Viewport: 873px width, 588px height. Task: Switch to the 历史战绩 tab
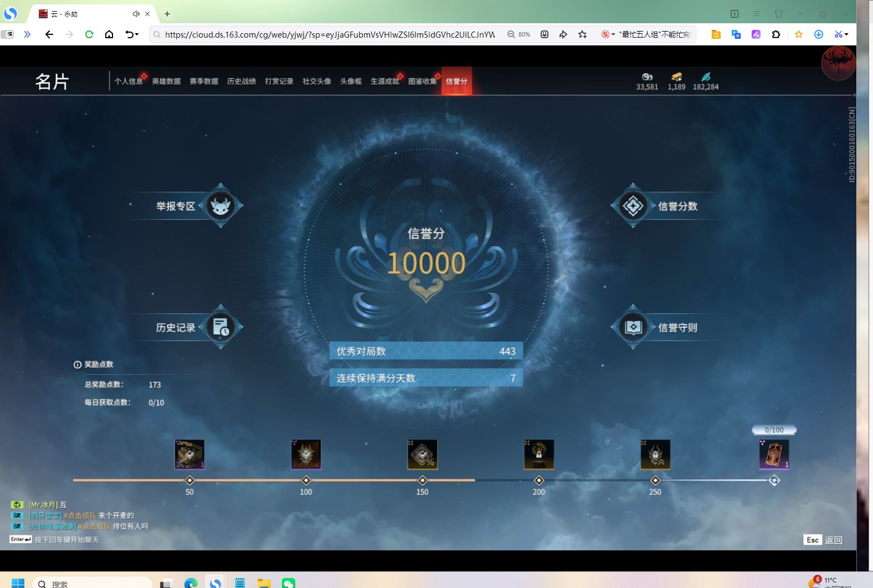(242, 81)
